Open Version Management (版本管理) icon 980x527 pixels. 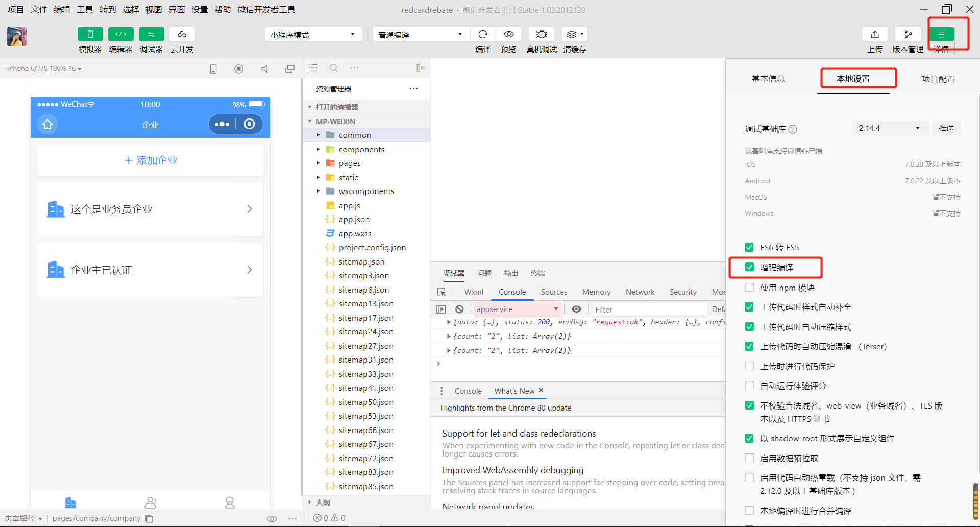(x=908, y=34)
